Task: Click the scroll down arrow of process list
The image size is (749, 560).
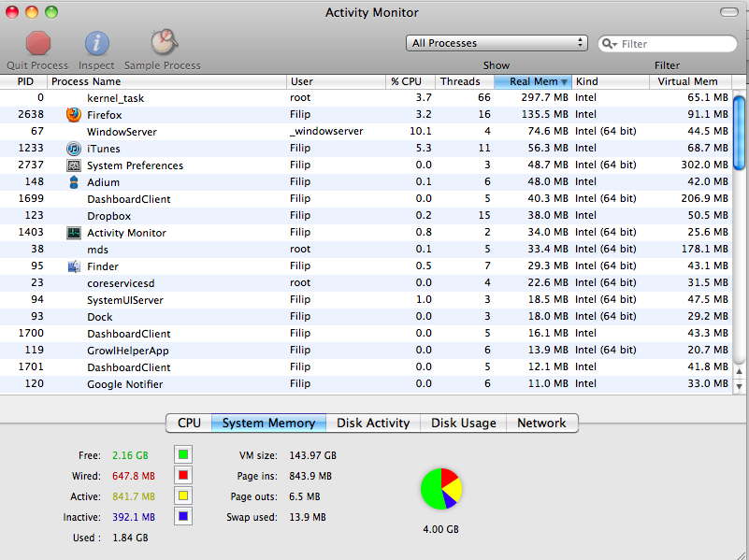Action: point(739,386)
